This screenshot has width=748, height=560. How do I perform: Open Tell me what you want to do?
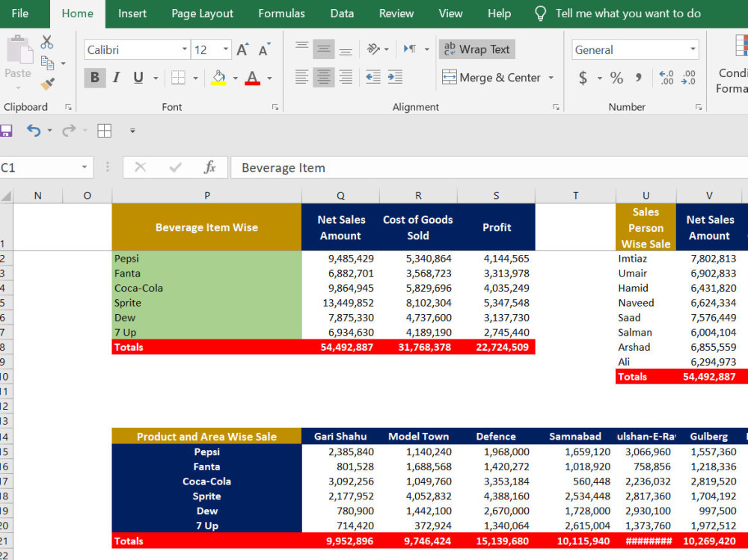(x=628, y=13)
